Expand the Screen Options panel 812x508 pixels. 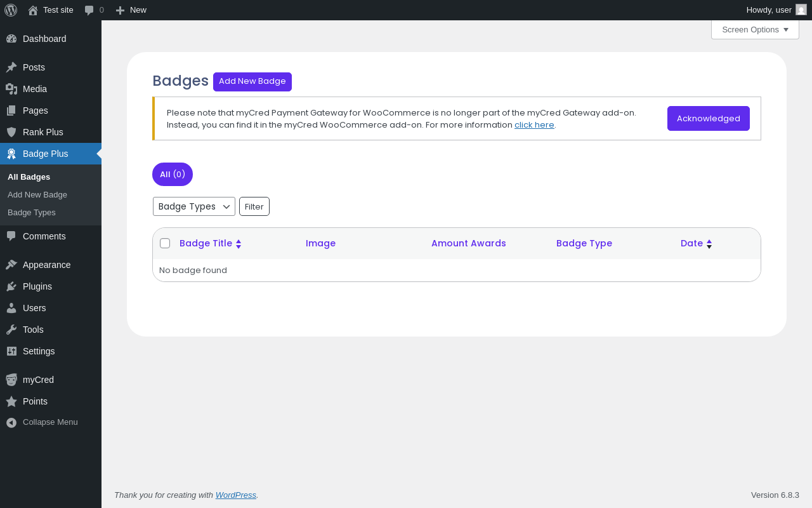[755, 30]
